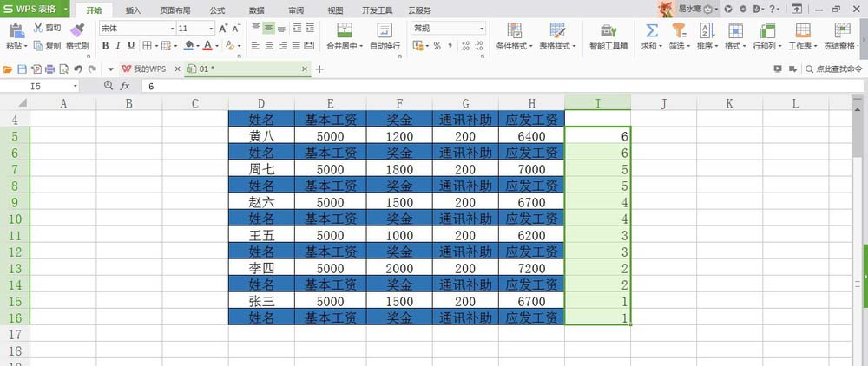Apply percent style with the % icon

pyautogui.click(x=437, y=46)
